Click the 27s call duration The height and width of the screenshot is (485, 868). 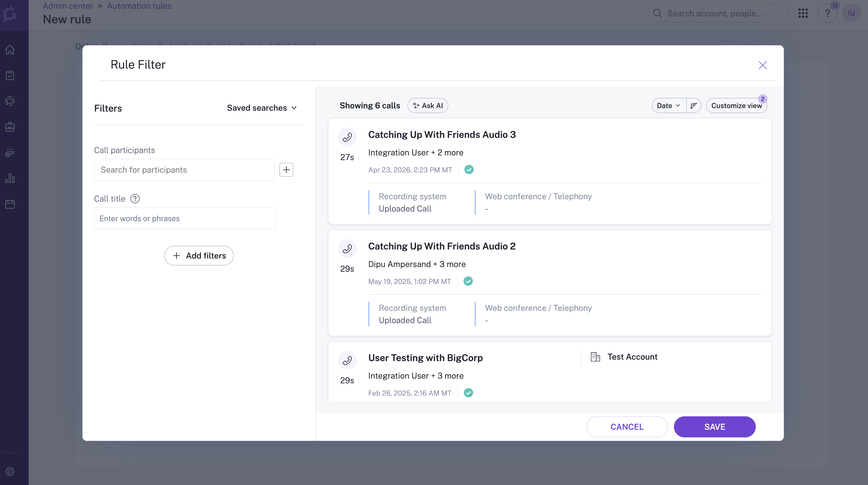click(x=347, y=157)
